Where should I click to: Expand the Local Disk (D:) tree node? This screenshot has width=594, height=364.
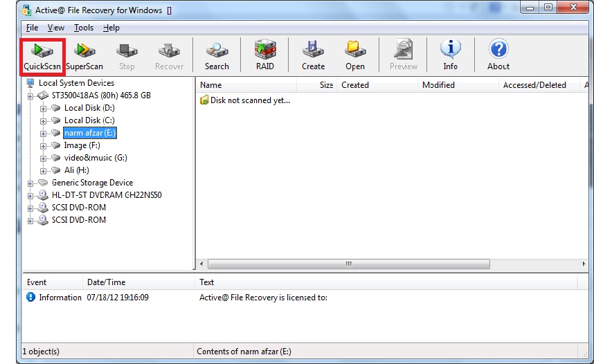click(44, 108)
